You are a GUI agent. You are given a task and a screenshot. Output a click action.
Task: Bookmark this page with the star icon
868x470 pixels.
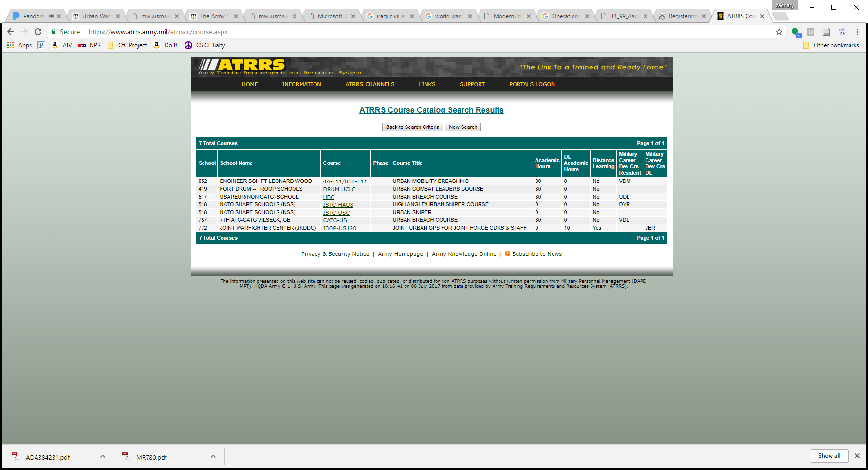click(x=779, y=32)
